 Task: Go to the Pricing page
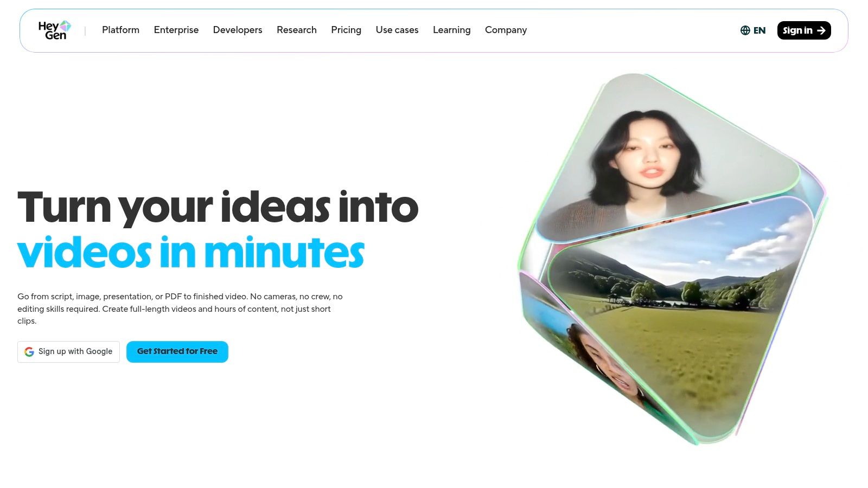(x=346, y=30)
